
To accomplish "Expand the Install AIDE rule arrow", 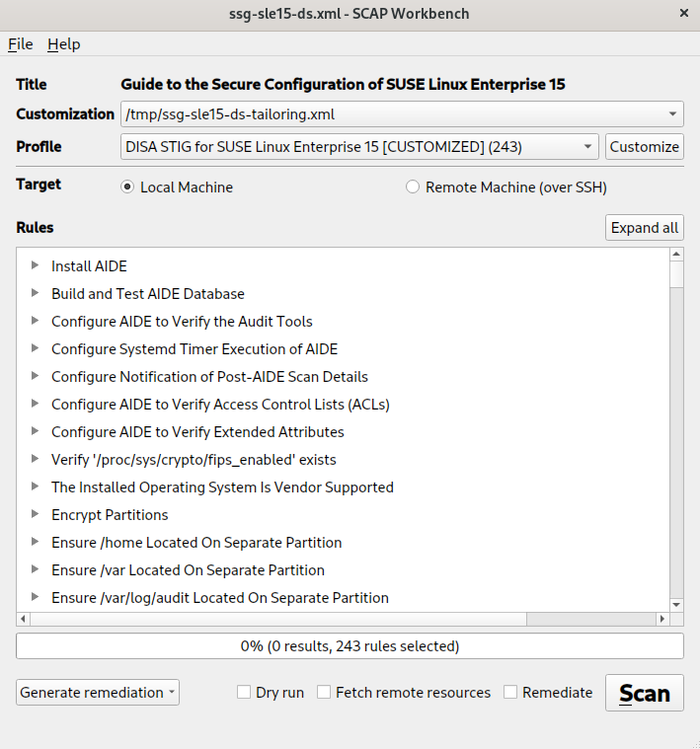I will 36,265.
